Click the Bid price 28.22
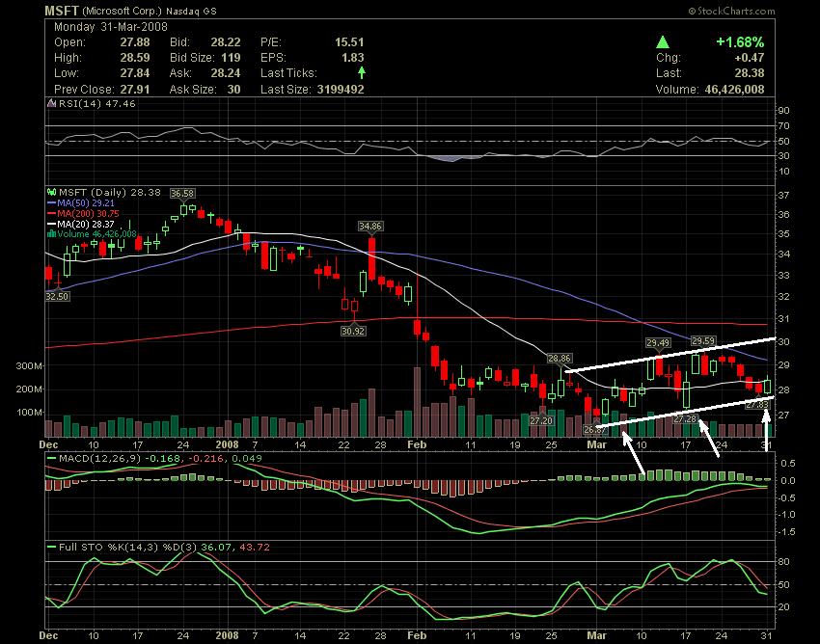 click(226, 42)
